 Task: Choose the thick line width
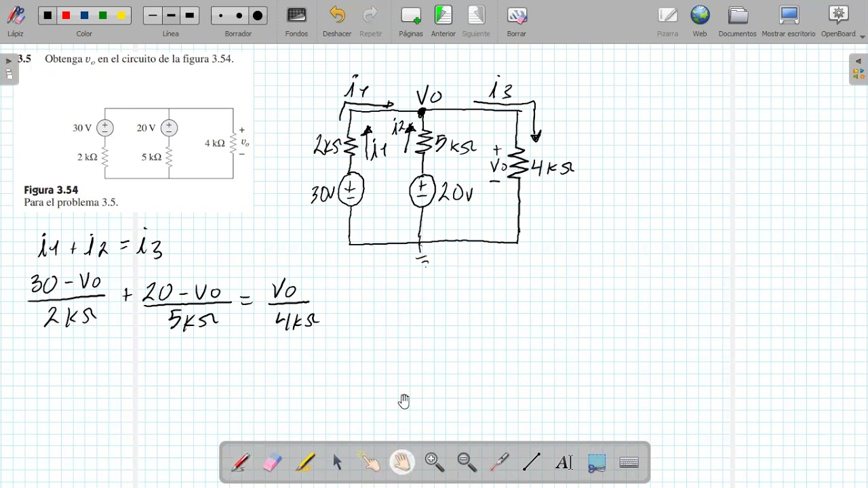tap(190, 16)
